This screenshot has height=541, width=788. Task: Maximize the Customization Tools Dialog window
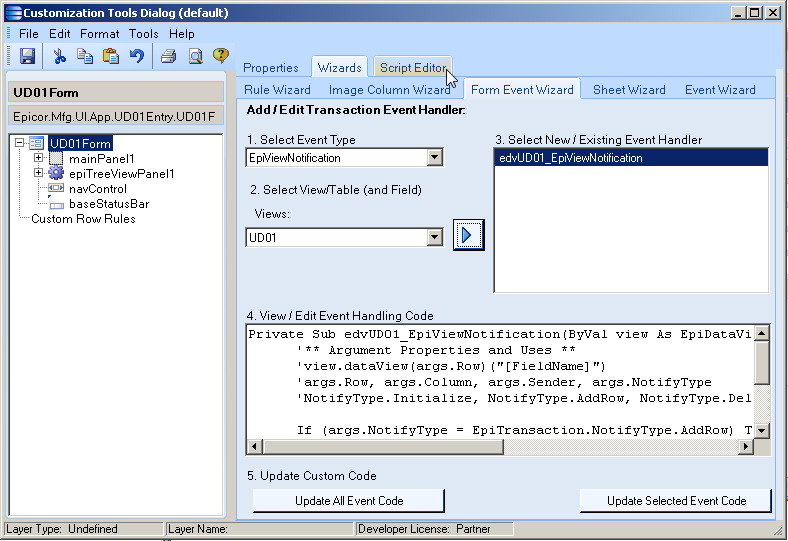point(754,13)
